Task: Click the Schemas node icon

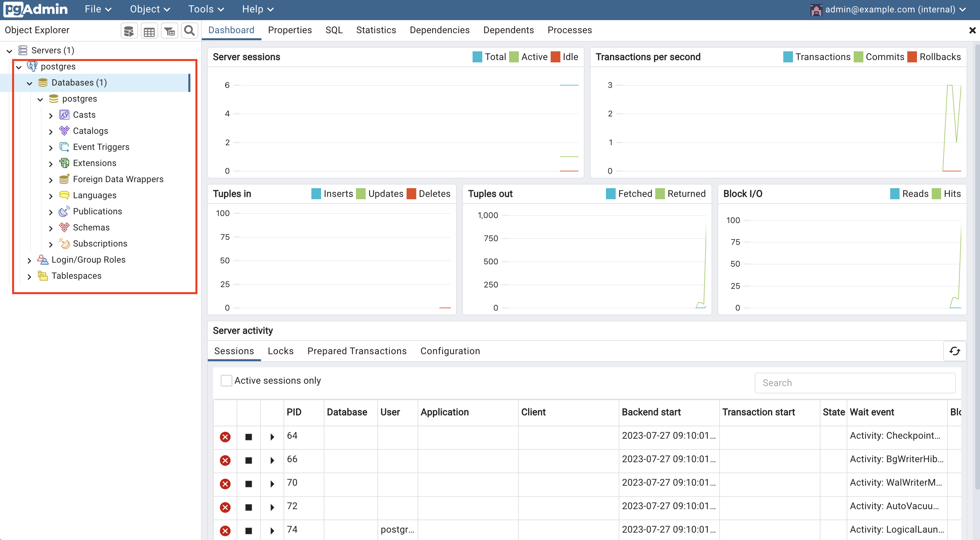Action: pyautogui.click(x=64, y=227)
